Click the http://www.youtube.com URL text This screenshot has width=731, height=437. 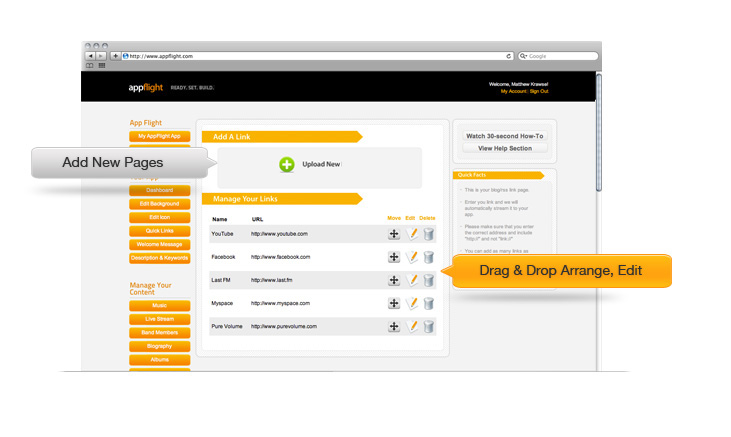click(x=279, y=234)
